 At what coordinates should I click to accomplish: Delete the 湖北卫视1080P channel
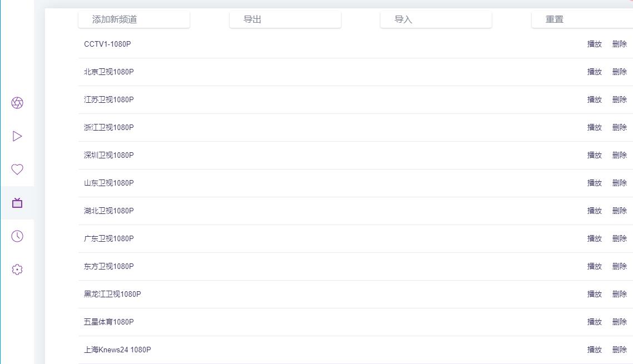(x=619, y=211)
